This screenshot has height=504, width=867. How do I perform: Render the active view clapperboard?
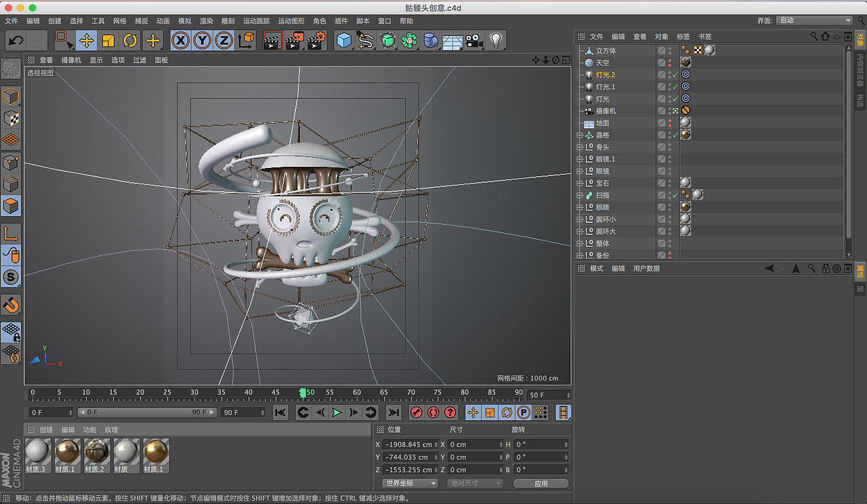pos(272,41)
